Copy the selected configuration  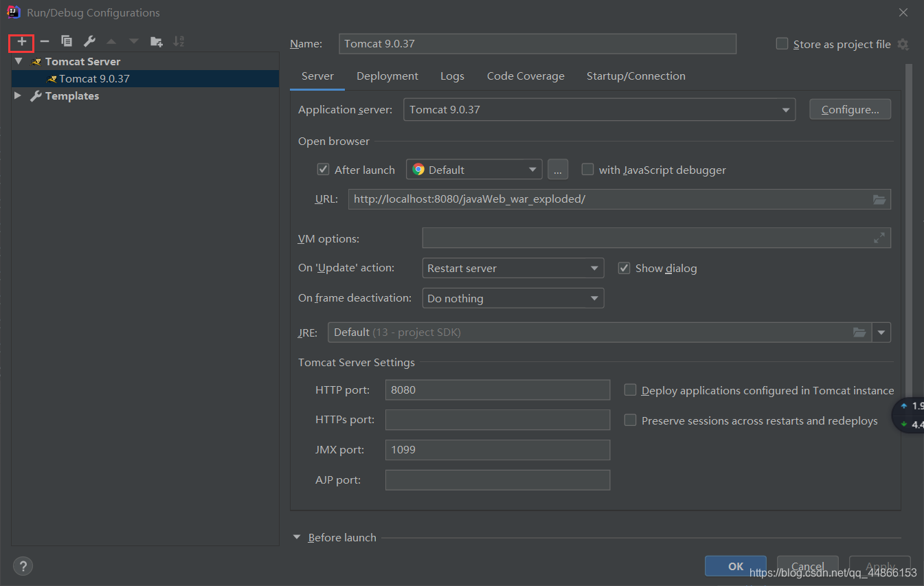pos(67,42)
